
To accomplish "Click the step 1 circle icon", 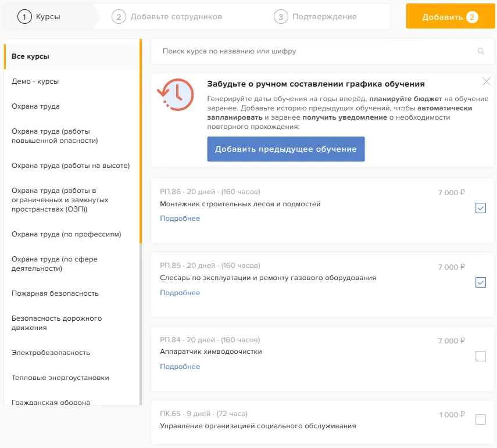I will pos(25,17).
